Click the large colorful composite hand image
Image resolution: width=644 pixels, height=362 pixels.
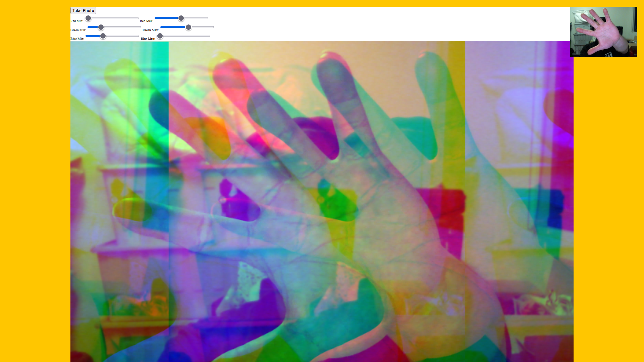click(321, 201)
